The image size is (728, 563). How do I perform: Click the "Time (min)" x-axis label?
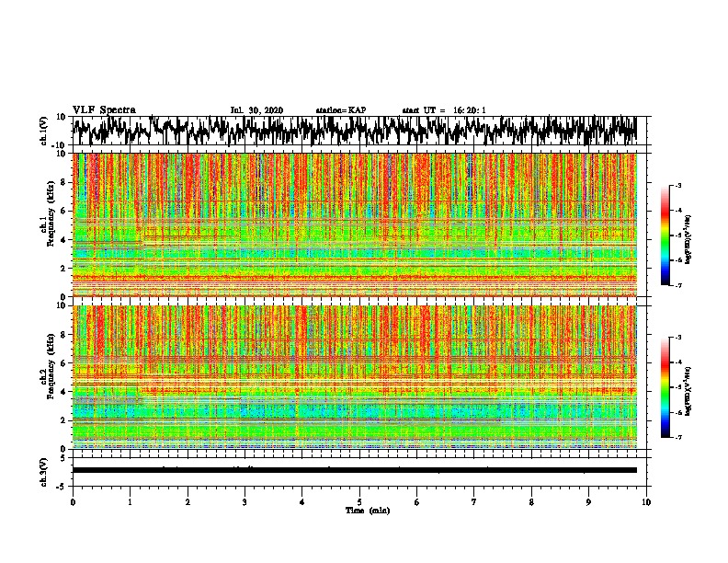[368, 511]
